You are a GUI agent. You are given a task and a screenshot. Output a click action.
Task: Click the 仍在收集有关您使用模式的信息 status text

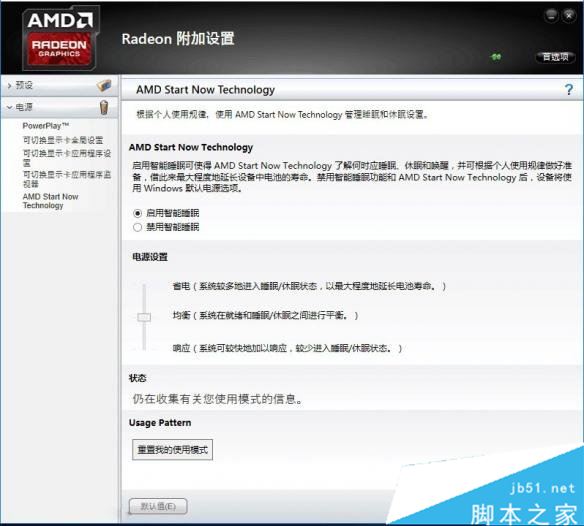pos(218,399)
